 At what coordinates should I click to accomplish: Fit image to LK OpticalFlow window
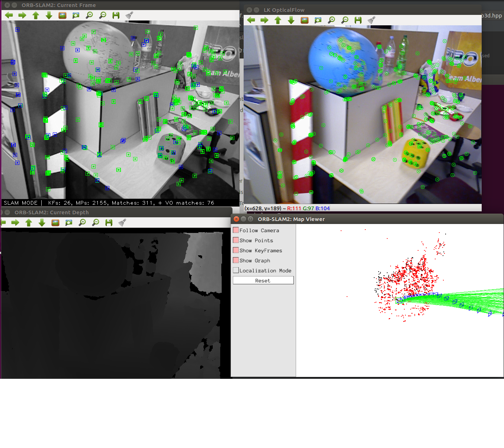point(318,20)
